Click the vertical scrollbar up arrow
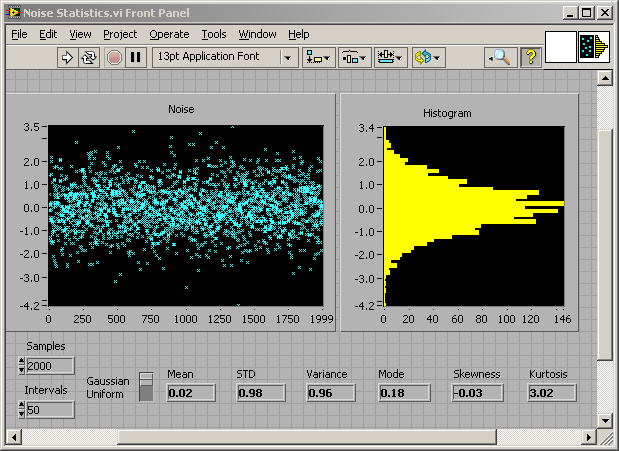Viewport: 619px width, 451px height. 605,78
